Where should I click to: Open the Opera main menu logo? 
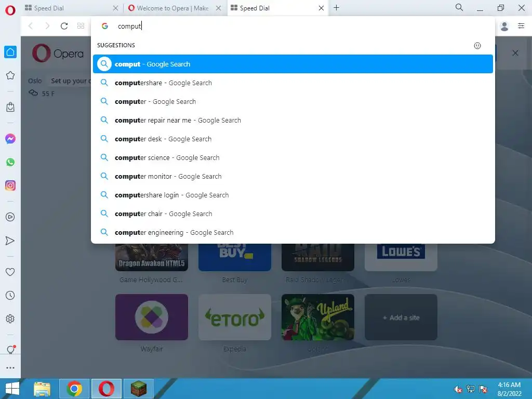[x=10, y=10]
